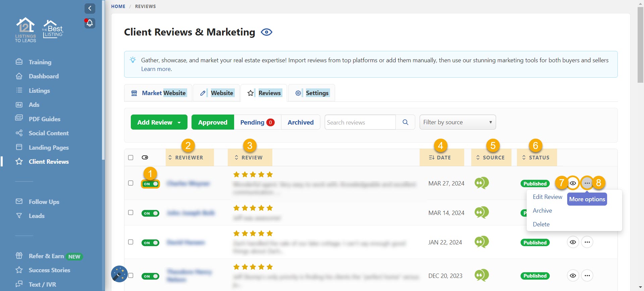This screenshot has width=644, height=291.
Task: Collapse the sidebar with the arrow icon
Action: point(90,8)
